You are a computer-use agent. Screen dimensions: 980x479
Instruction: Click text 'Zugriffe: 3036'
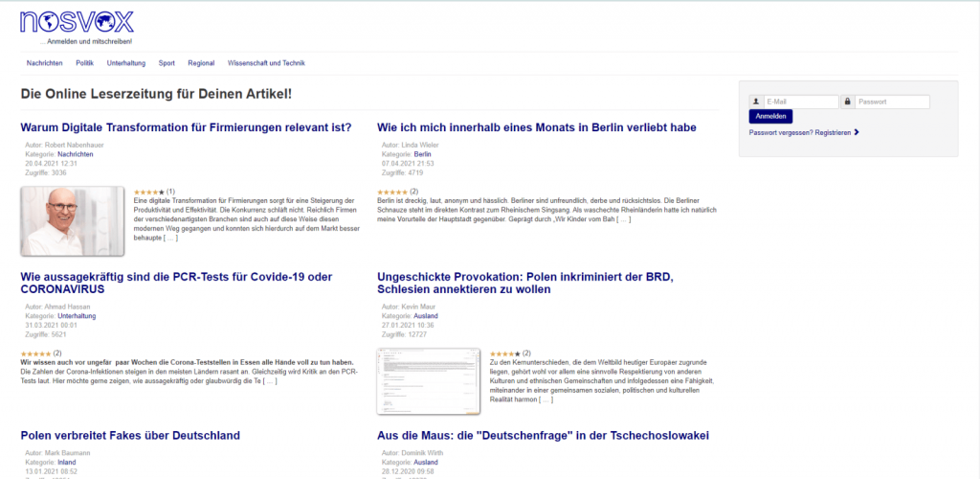46,172
